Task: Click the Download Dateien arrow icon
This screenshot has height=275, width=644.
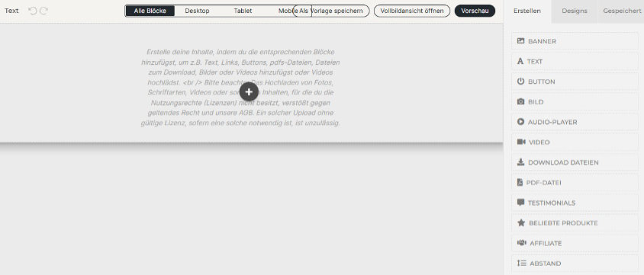Action: (x=521, y=162)
